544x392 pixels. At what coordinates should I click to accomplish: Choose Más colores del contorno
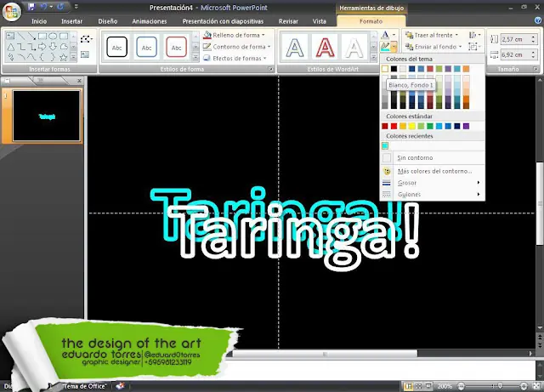432,171
